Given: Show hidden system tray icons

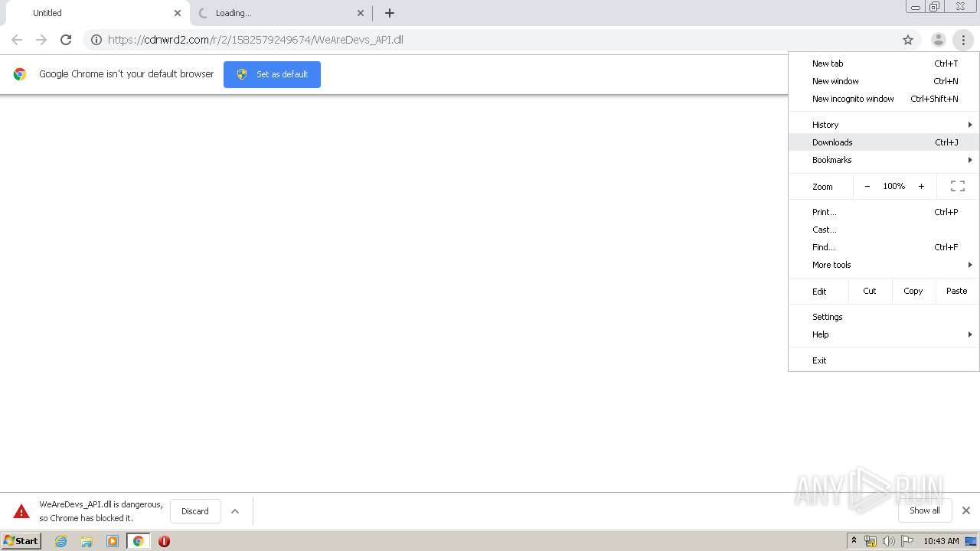Looking at the screenshot, I should [x=854, y=541].
